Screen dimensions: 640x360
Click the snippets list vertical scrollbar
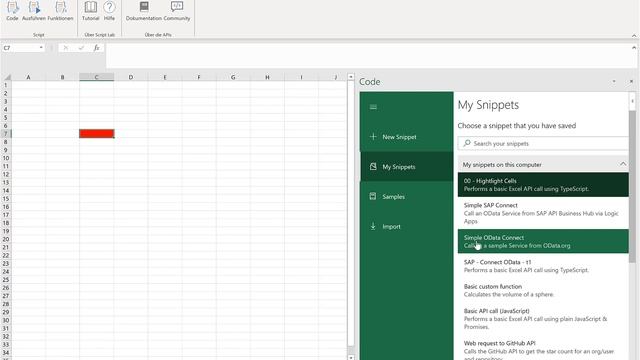coord(632,187)
